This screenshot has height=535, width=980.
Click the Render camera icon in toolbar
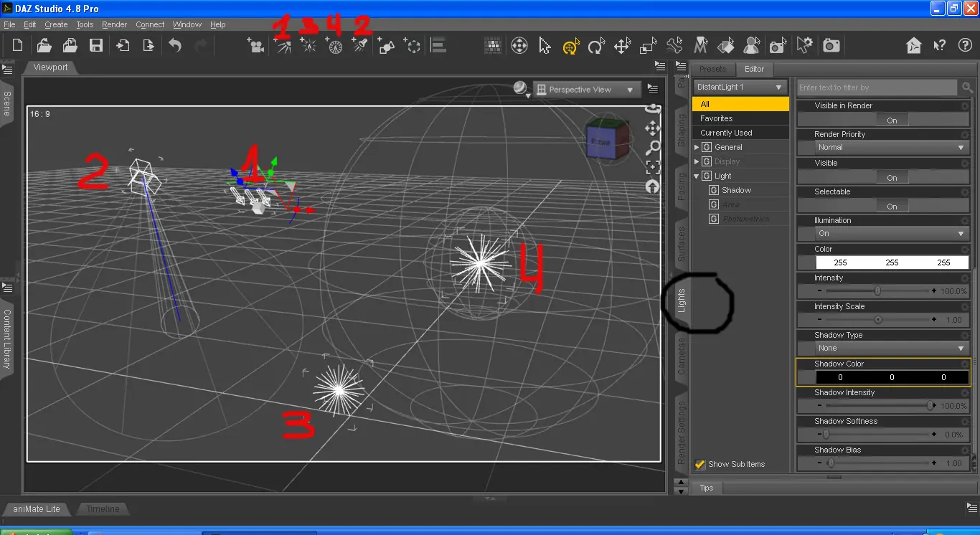(x=831, y=46)
